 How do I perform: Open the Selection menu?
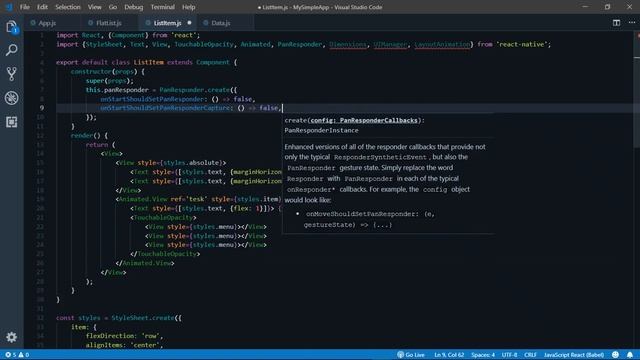(68, 7)
